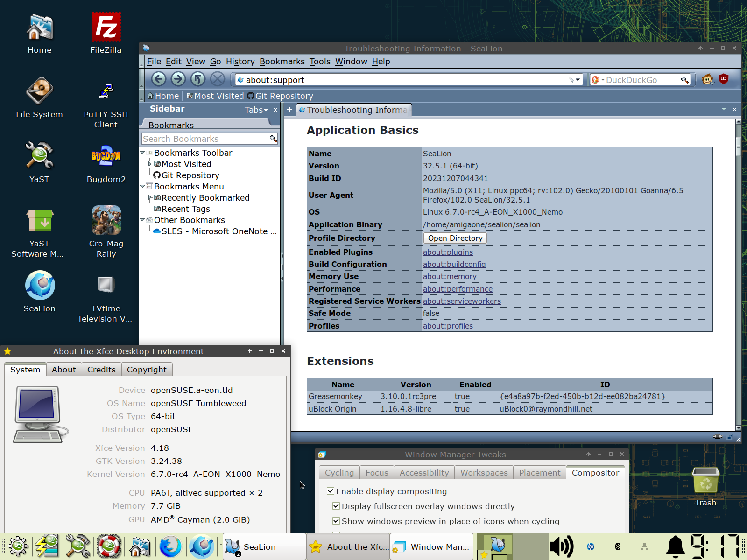747x560 pixels.
Task: Open the settings gear launcher in panel
Action: click(x=18, y=546)
